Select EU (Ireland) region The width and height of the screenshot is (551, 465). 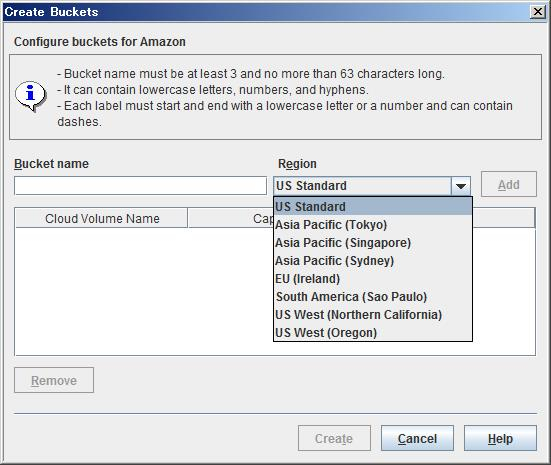[373, 279]
